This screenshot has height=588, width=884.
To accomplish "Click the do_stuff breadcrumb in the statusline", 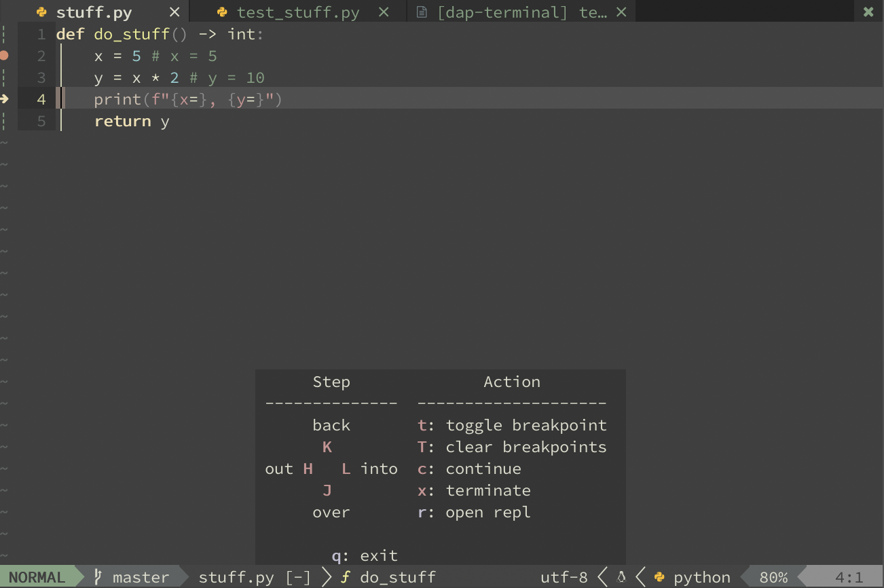I will tap(398, 577).
